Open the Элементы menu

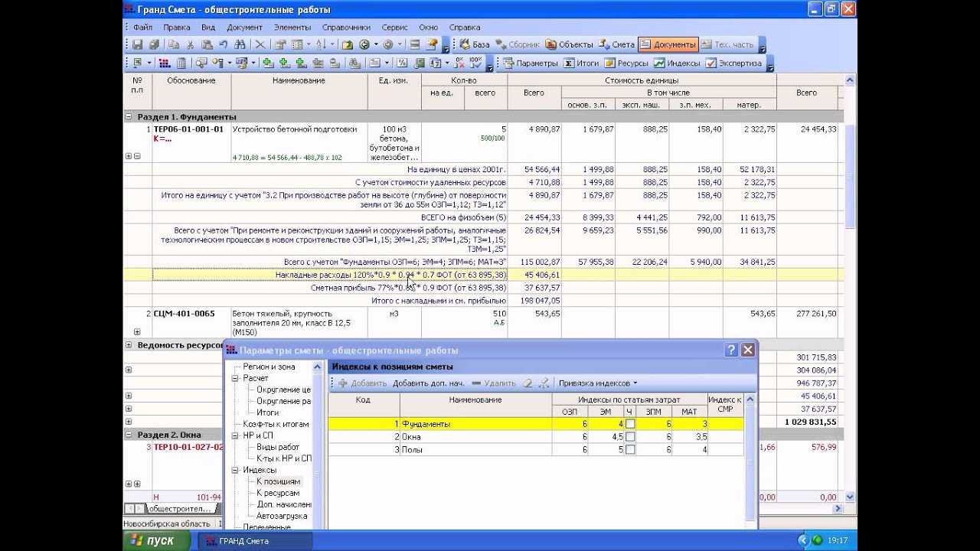292,27
